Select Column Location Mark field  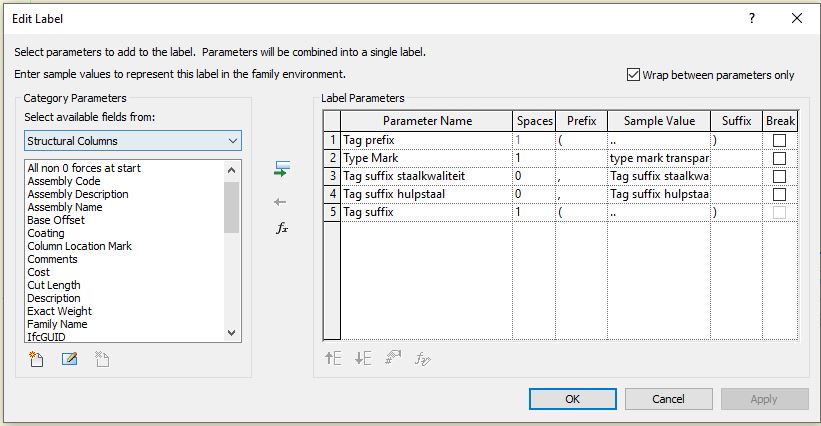click(x=79, y=246)
